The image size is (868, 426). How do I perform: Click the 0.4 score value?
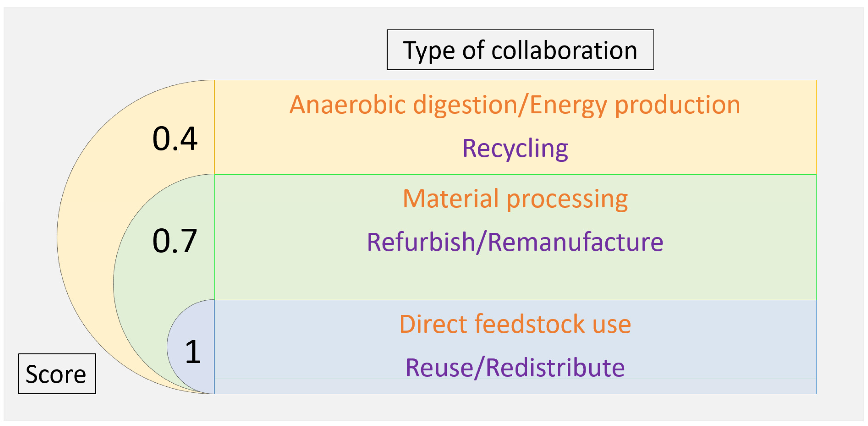(x=175, y=139)
